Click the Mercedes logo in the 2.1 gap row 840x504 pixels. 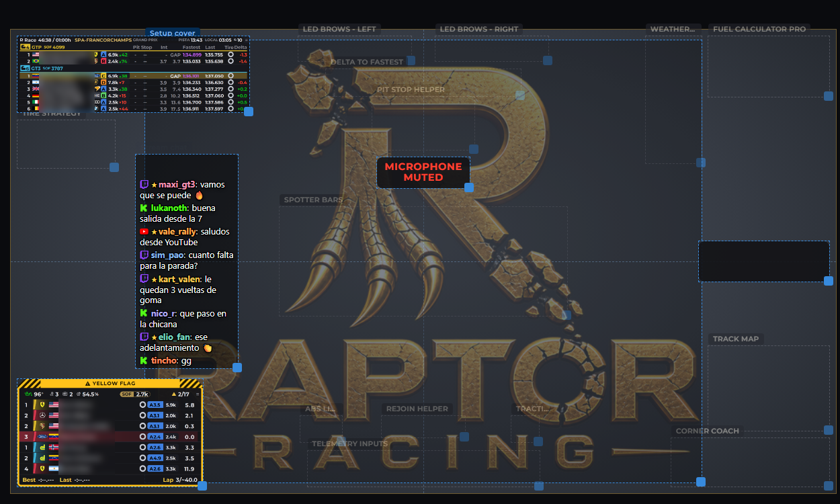tap(42, 415)
